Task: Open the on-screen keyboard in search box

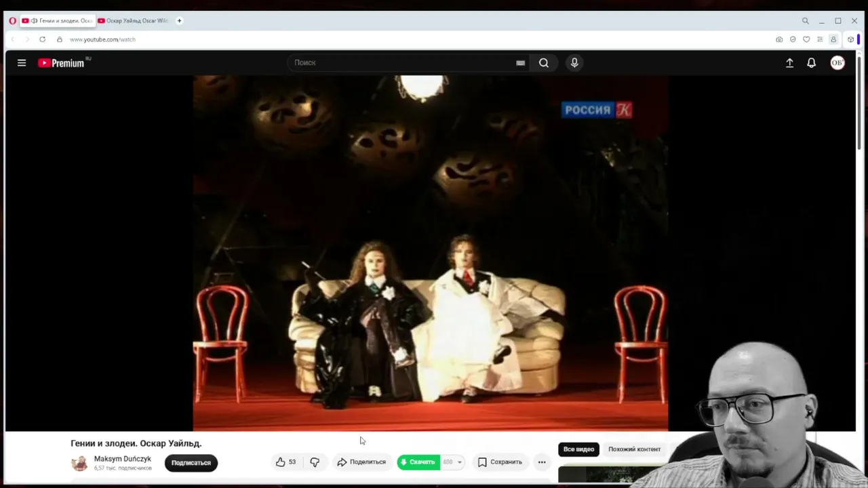Action: [x=520, y=63]
